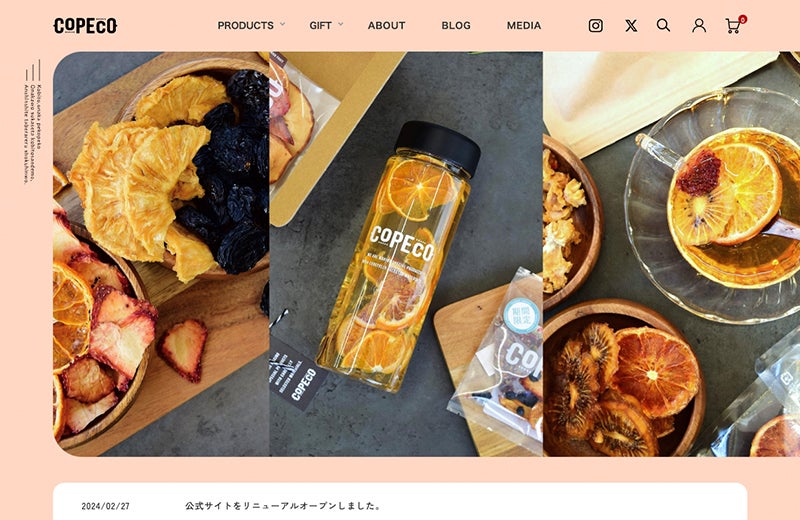Expand the GIFT dropdown chevron
Image resolution: width=800 pixels, height=520 pixels.
(340, 24)
